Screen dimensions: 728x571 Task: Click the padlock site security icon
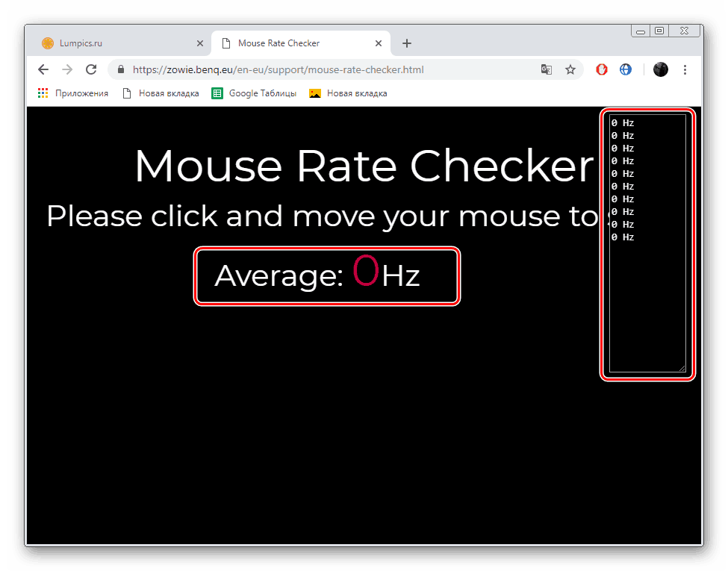tap(121, 69)
